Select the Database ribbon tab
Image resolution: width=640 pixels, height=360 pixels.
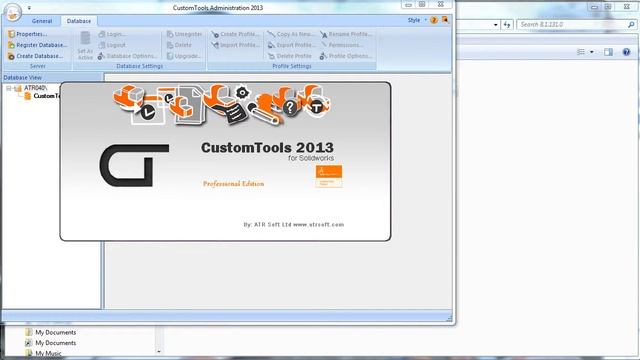point(79,21)
